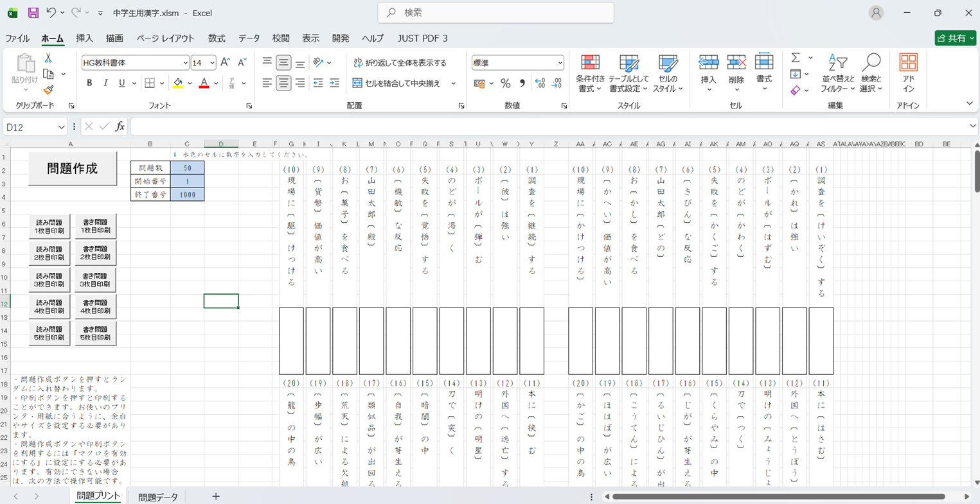Open the font size 14 dropdown
980x504 pixels.
coord(212,63)
